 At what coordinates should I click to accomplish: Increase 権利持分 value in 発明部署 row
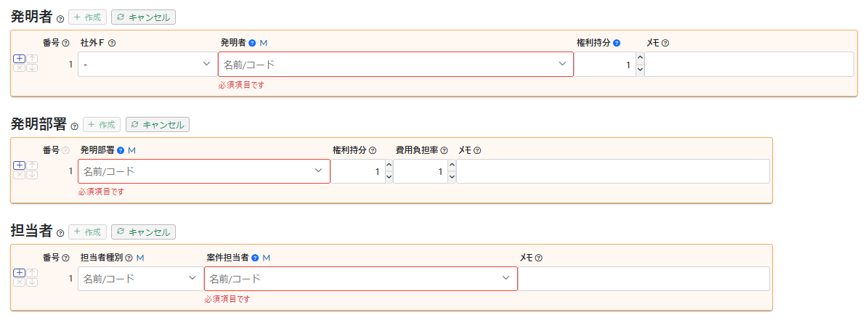click(389, 165)
